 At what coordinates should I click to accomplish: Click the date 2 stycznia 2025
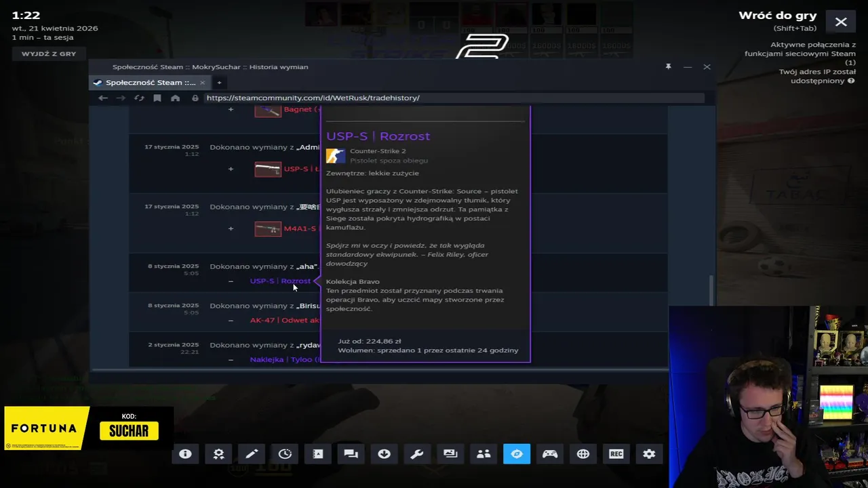(x=173, y=345)
